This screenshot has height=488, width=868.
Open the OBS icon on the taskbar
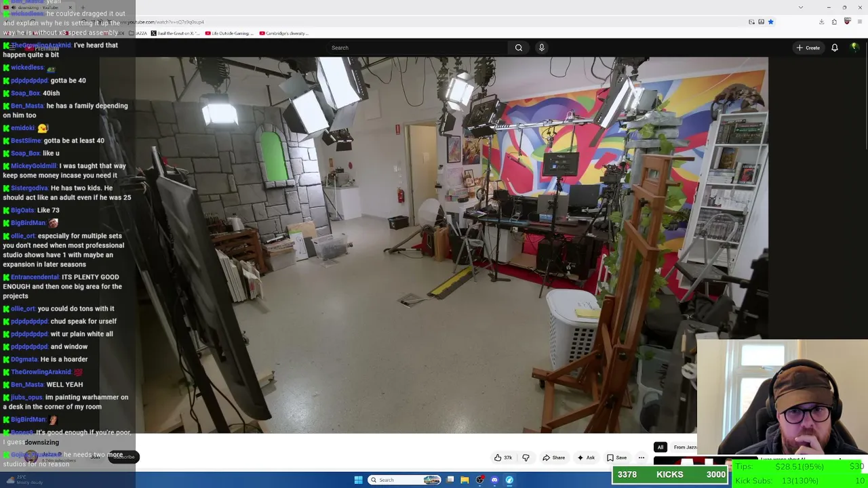point(479,480)
